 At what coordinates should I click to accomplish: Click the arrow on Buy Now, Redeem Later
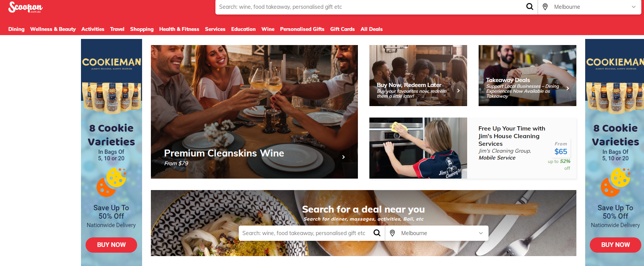(458, 90)
